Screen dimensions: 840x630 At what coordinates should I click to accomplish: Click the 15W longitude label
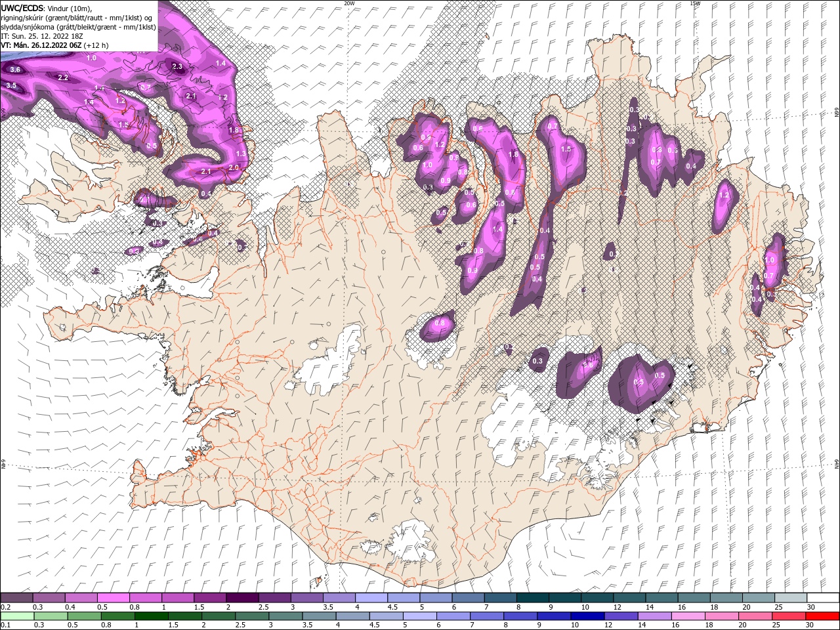point(695,3)
